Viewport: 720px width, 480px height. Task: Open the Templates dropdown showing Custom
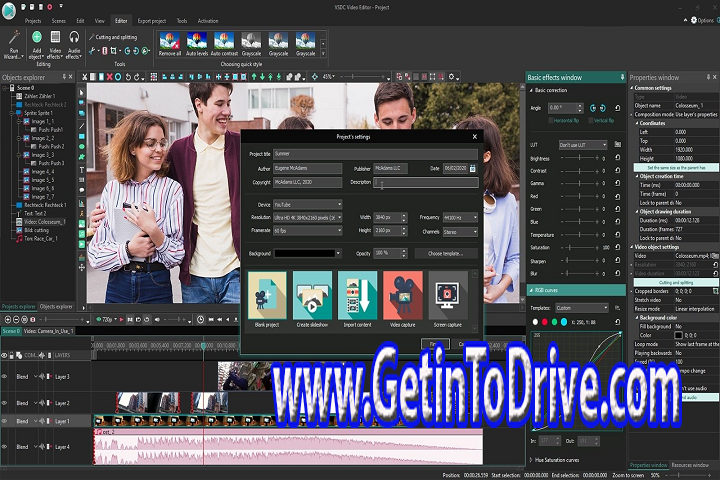pyautogui.click(x=582, y=308)
